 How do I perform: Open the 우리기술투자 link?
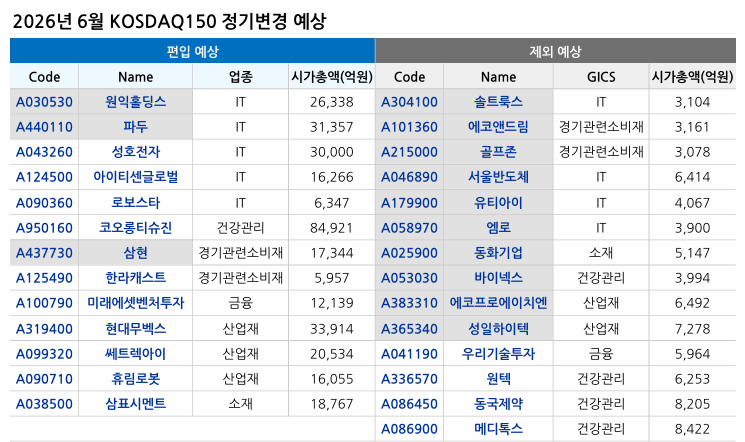[x=498, y=354]
